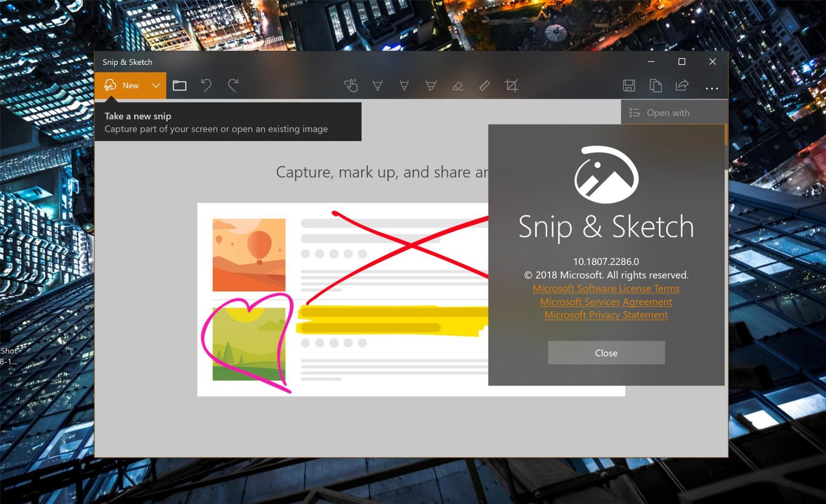Screen dimensions: 826x504
Task: Open the See more ellipsis menu
Action: pos(712,88)
